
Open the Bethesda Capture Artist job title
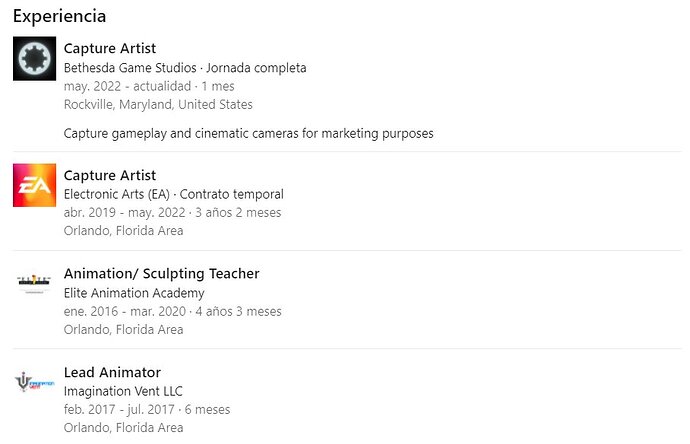click(x=110, y=48)
